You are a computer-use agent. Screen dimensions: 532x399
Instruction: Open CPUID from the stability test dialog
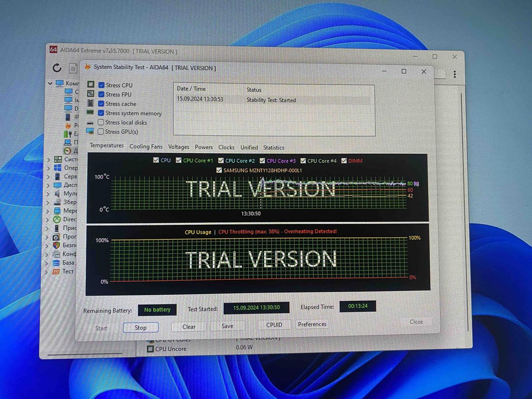point(274,325)
